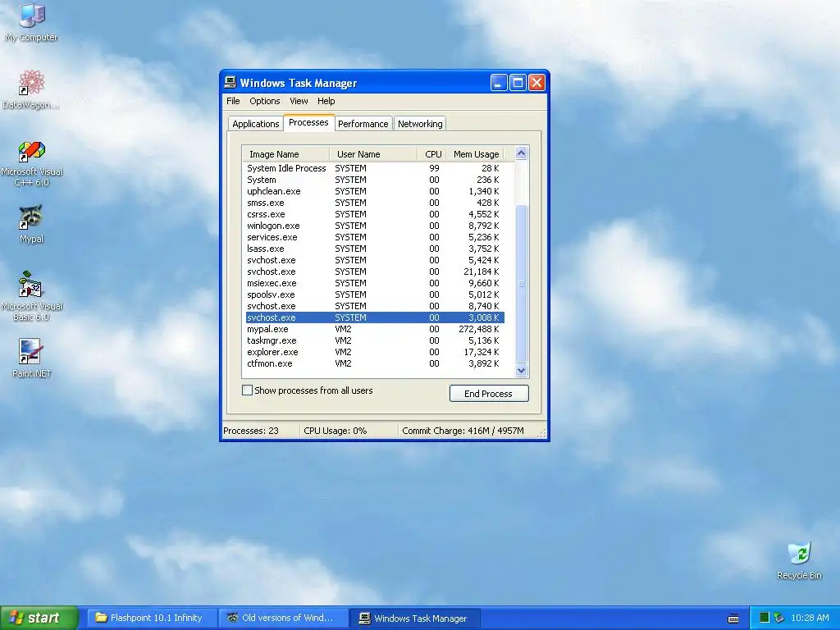Click the process list scroll up arrow

521,153
